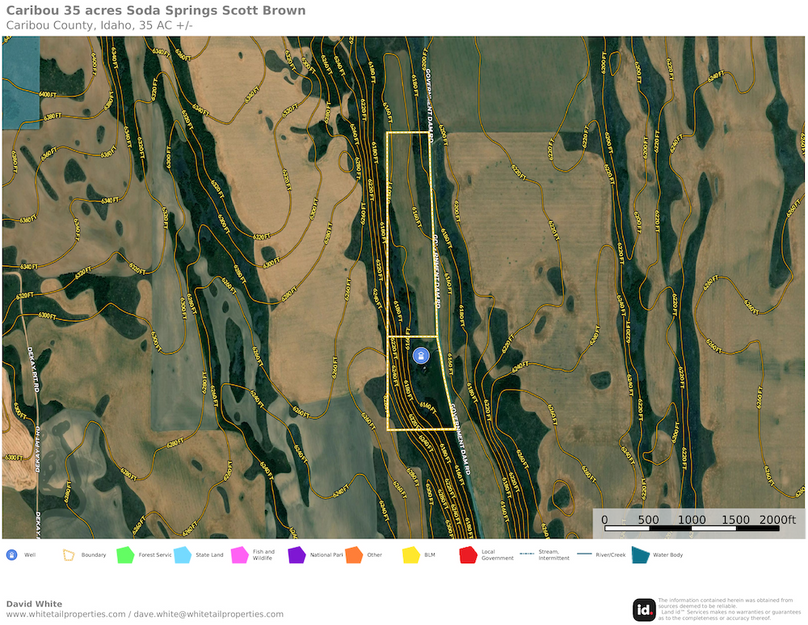Image resolution: width=808 pixels, height=625 pixels.
Task: Click the purple National Park legend swatch
Action: [296, 555]
